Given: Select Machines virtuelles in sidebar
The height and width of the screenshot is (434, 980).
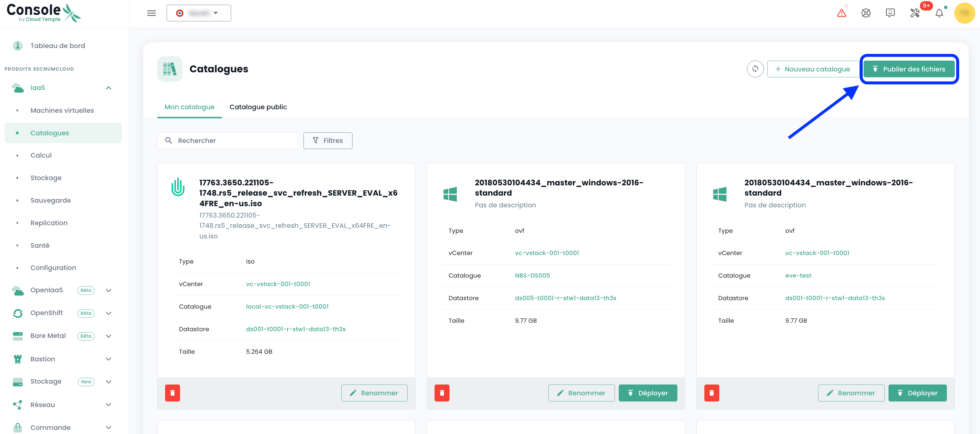Looking at the screenshot, I should point(62,111).
